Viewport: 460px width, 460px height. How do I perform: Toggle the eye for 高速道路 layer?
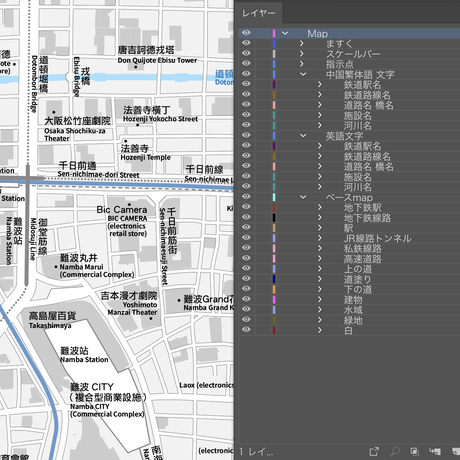click(246, 258)
